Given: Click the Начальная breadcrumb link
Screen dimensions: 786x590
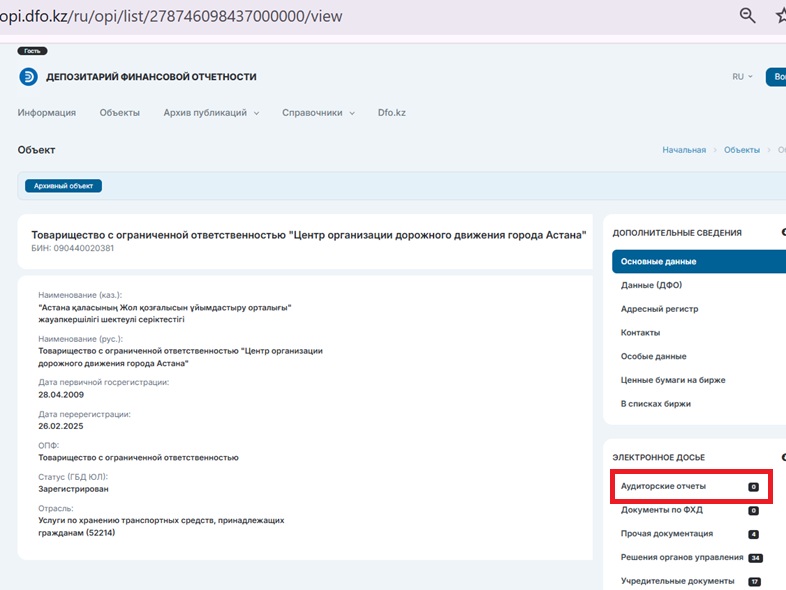Looking at the screenshot, I should click(684, 150).
